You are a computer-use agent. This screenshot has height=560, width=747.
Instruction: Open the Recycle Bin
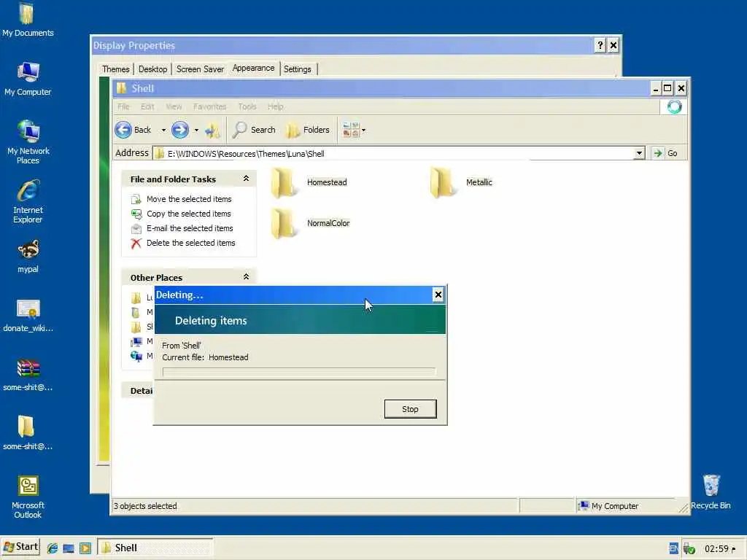pos(711,492)
